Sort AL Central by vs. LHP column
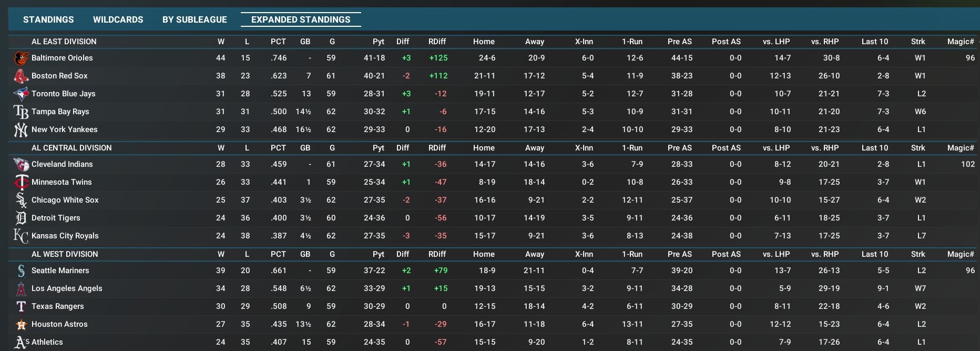The image size is (980, 351). [x=777, y=148]
